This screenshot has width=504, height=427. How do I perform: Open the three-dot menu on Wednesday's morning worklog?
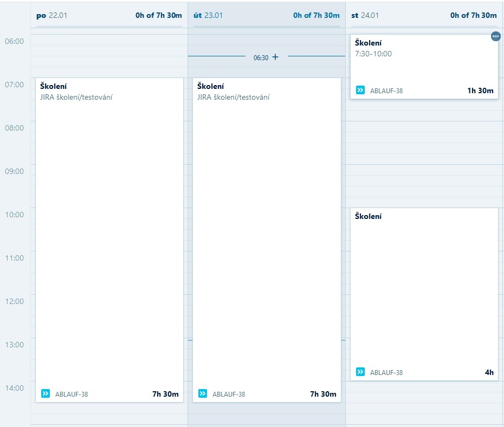pyautogui.click(x=495, y=36)
